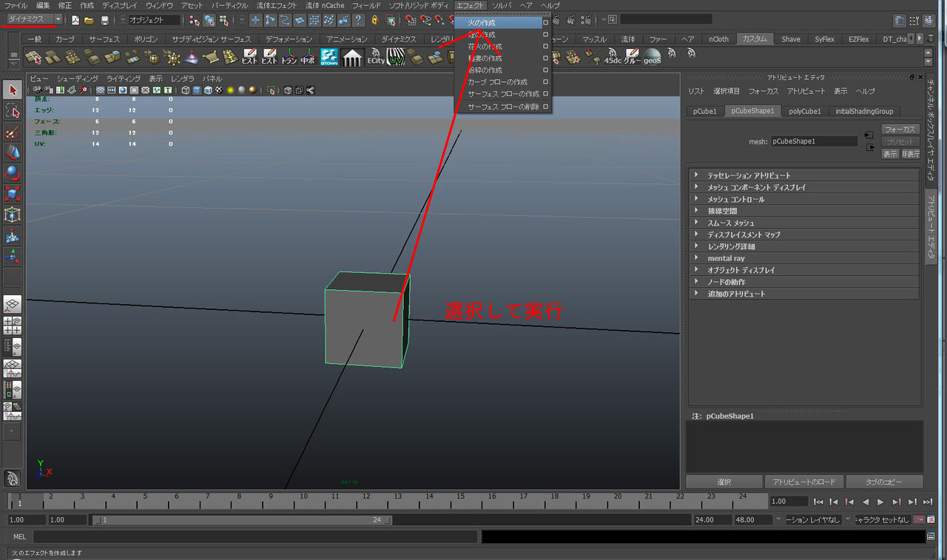Viewport: 947px width, 560px height.
Task: Click the lock icon in status line
Action: pos(375,20)
